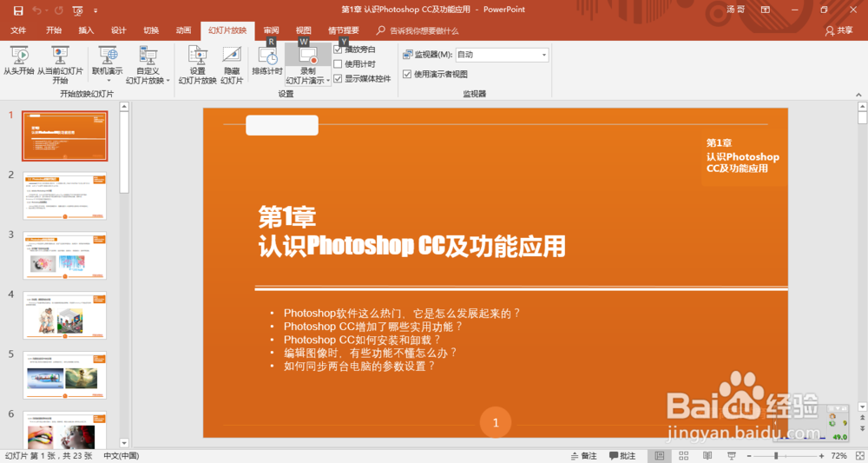Click language indicator 中文(中国)
Screen dimensions: 868x463
pyautogui.click(x=122, y=456)
